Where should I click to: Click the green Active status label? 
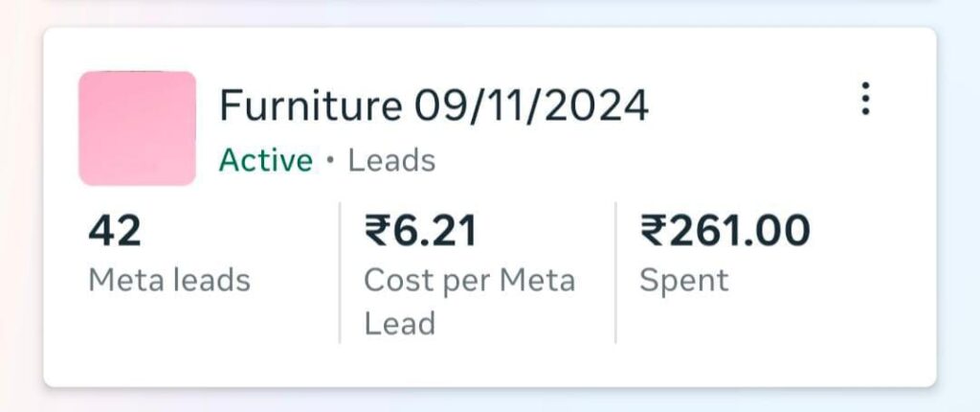[265, 160]
